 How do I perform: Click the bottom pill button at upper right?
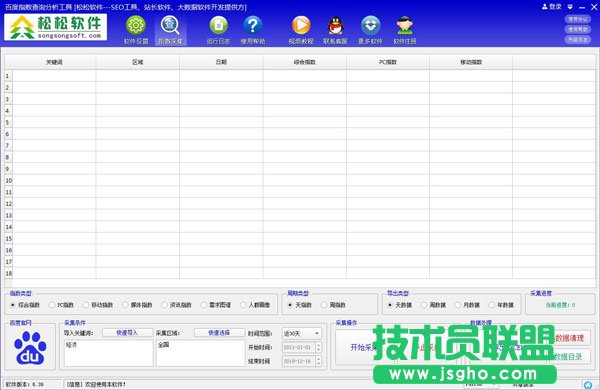point(577,40)
